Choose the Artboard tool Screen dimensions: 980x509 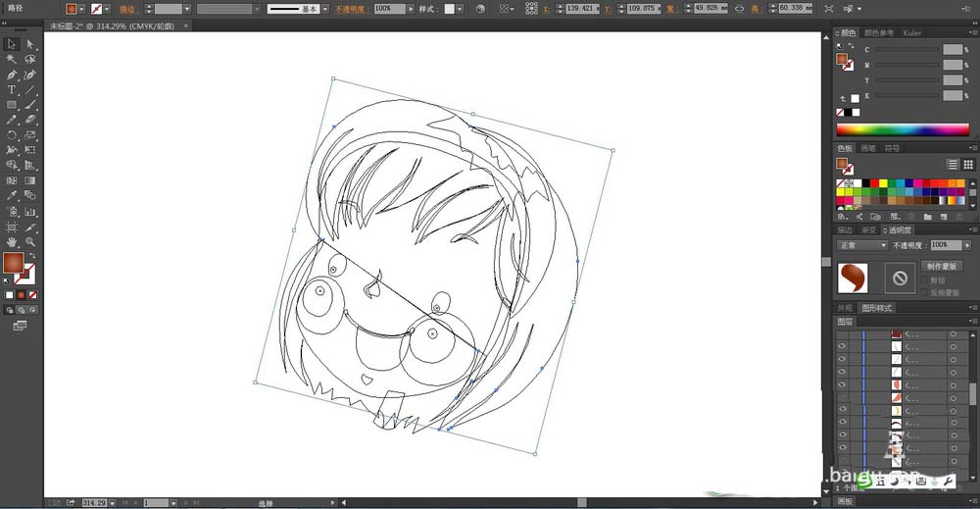click(x=11, y=227)
